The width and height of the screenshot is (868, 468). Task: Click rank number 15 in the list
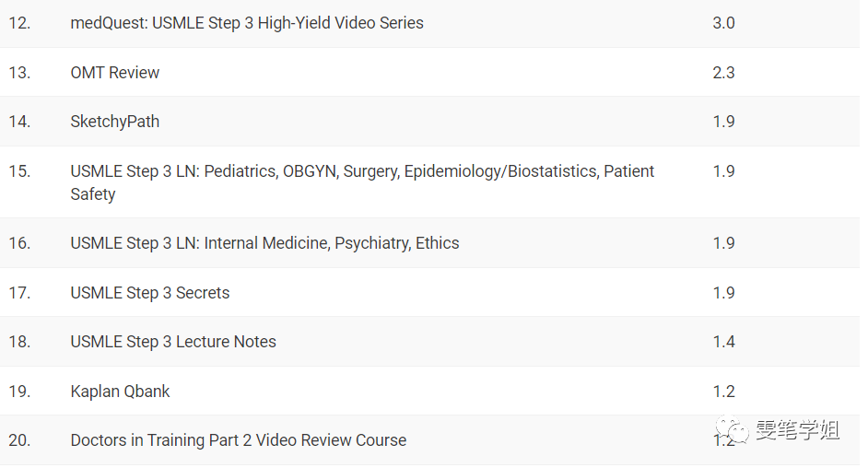tap(19, 171)
